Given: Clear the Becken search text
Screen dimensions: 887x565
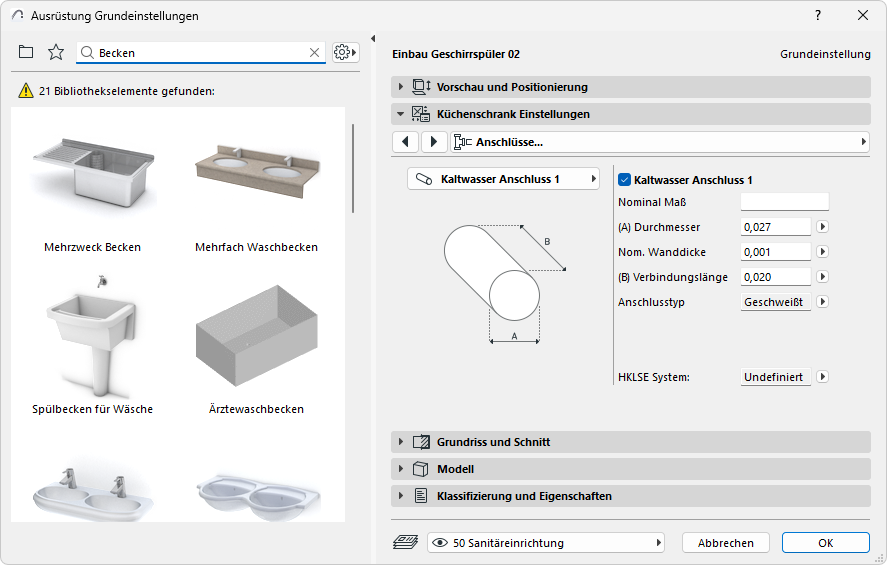Looking at the screenshot, I should pyautogui.click(x=315, y=53).
